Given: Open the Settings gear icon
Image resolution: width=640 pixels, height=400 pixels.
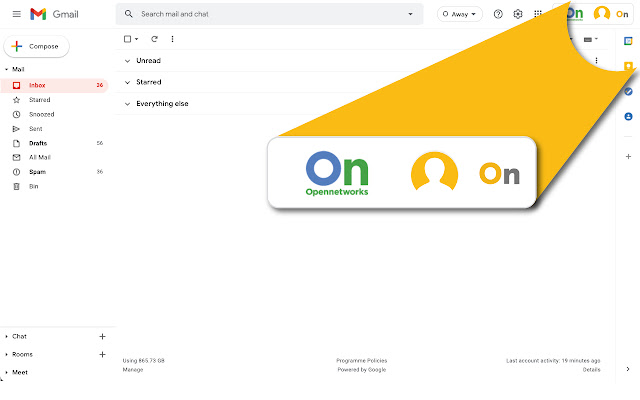Looking at the screenshot, I should pos(518,14).
